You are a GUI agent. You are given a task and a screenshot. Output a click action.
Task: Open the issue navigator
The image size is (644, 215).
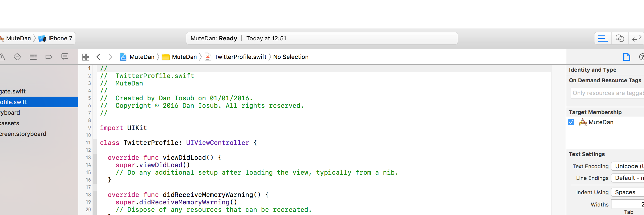2,57
